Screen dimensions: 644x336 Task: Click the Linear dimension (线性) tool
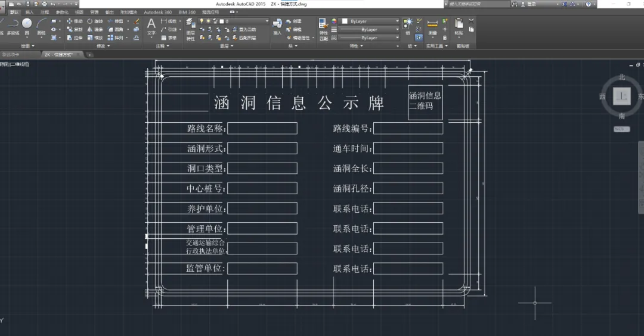169,21
